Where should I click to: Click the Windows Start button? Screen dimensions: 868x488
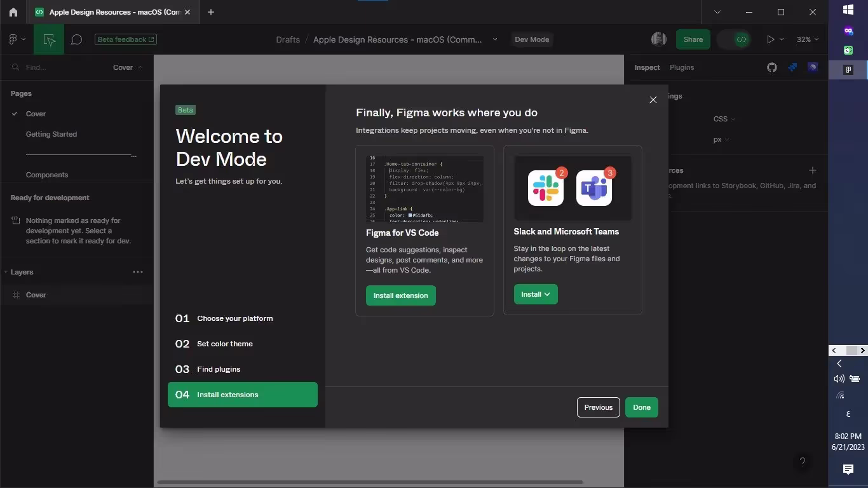coord(848,10)
